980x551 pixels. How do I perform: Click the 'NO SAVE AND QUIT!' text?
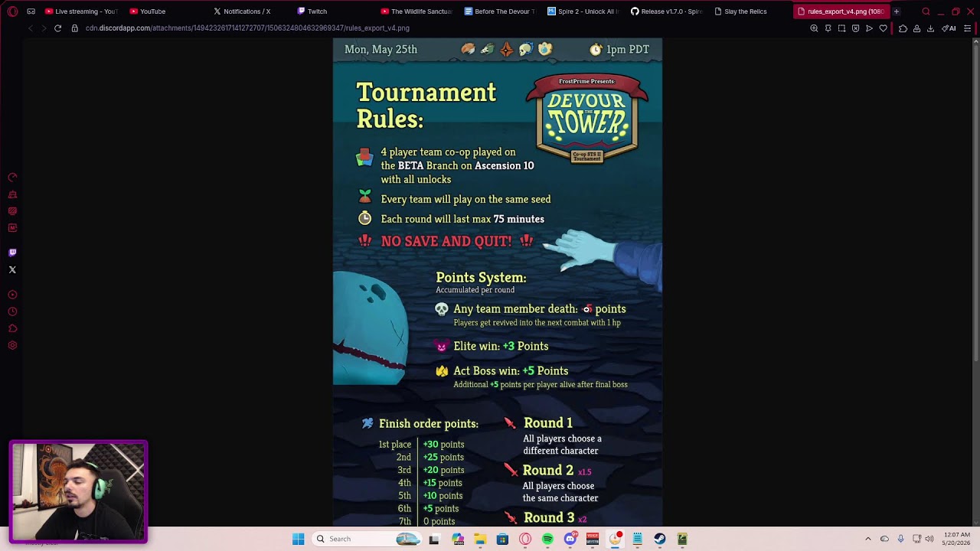pyautogui.click(x=446, y=241)
